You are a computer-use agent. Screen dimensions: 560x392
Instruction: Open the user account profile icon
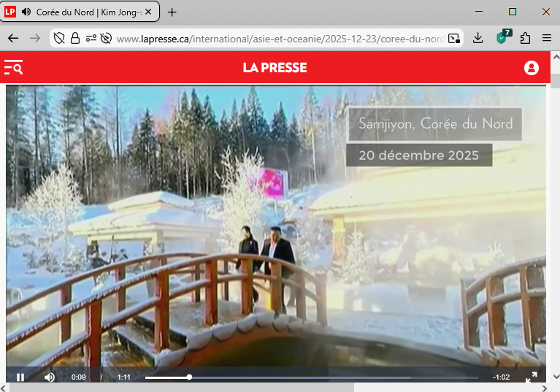click(x=532, y=68)
